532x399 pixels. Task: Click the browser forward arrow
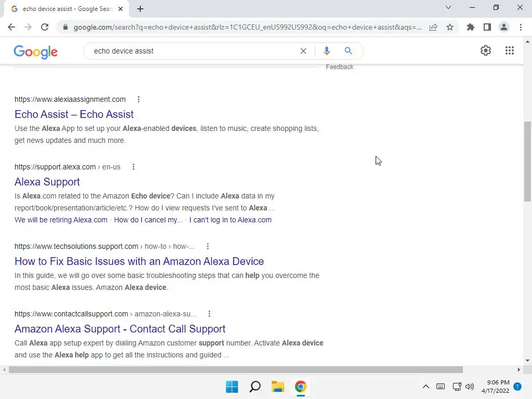pos(28,27)
